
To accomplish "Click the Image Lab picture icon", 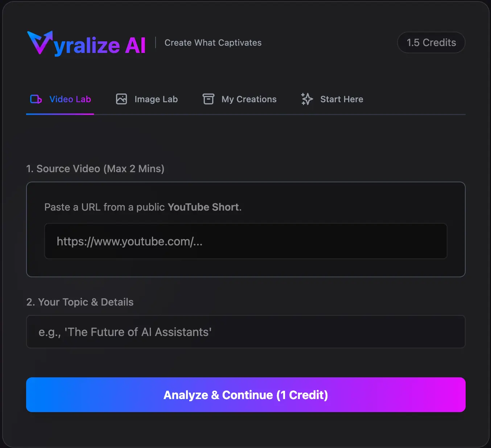I will [121, 99].
